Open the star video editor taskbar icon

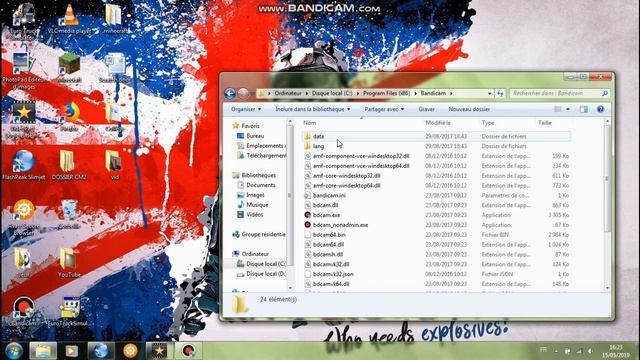coord(159,351)
